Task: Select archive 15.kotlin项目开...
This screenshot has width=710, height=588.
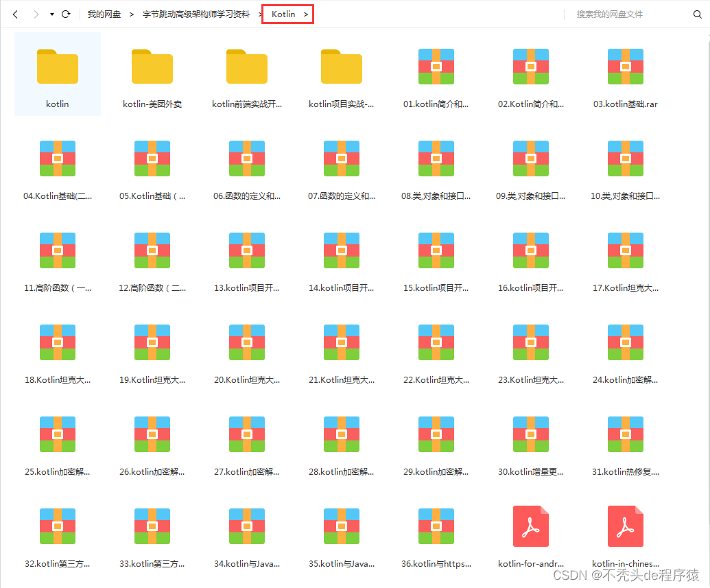Action: coord(436,250)
